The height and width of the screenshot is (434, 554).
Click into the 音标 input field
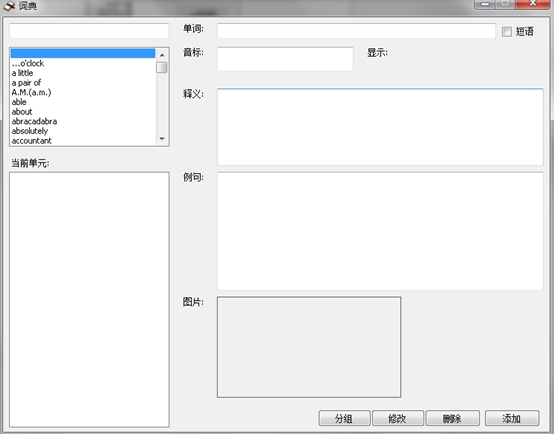(285, 59)
